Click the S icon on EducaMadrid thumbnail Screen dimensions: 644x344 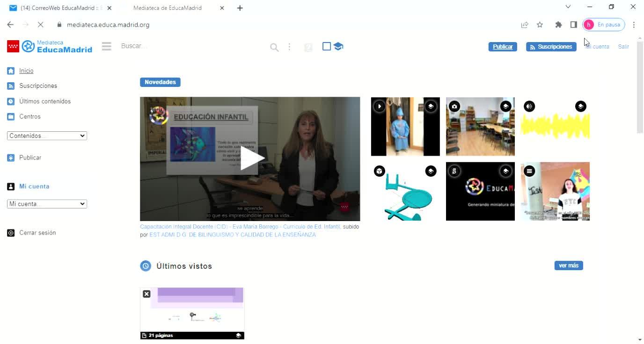coord(454,171)
